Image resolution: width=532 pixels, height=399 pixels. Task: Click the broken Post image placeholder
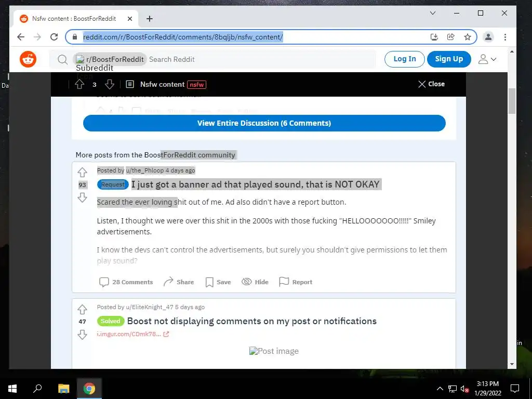coord(274,351)
